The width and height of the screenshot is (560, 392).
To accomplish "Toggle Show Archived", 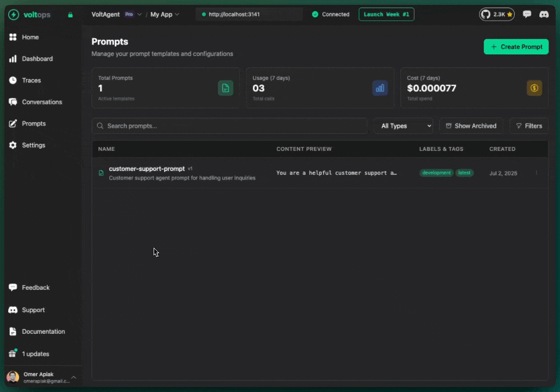I will point(471,126).
